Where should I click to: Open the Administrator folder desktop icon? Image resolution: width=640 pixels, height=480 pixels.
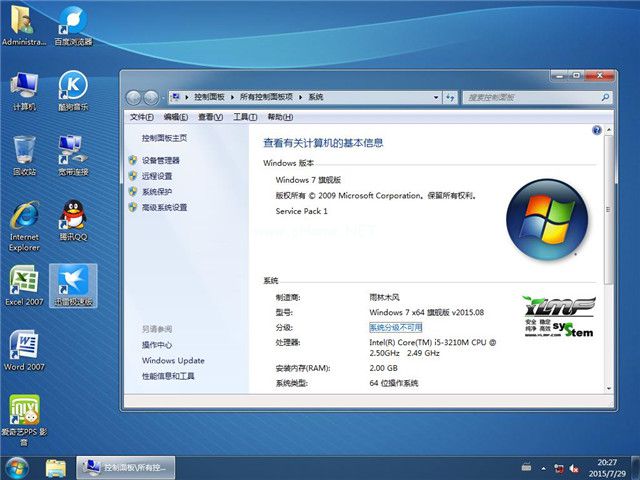point(24,25)
